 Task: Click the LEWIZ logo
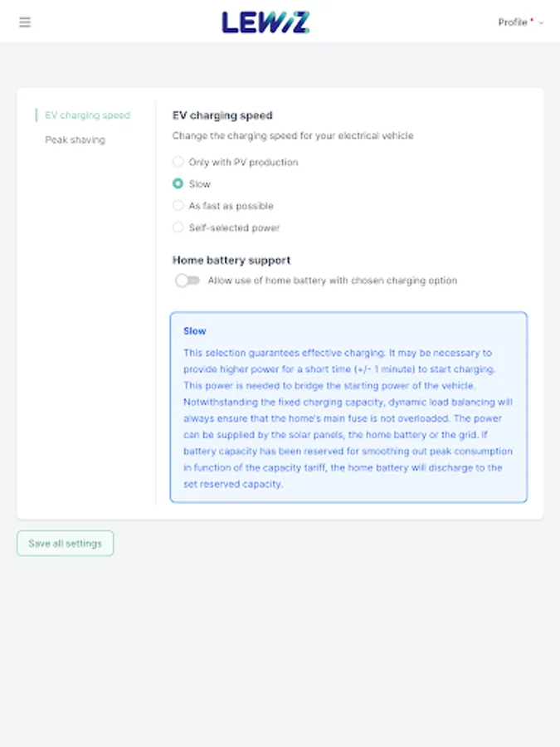pyautogui.click(x=265, y=22)
